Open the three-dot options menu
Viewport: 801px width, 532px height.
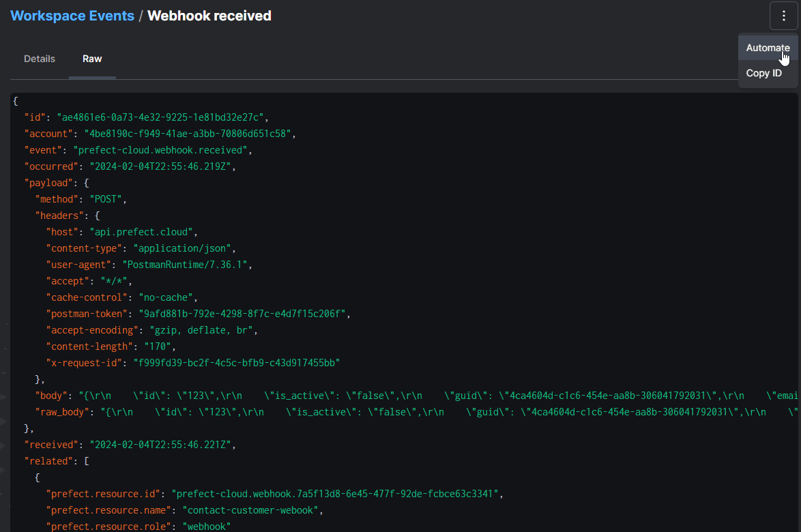click(783, 16)
